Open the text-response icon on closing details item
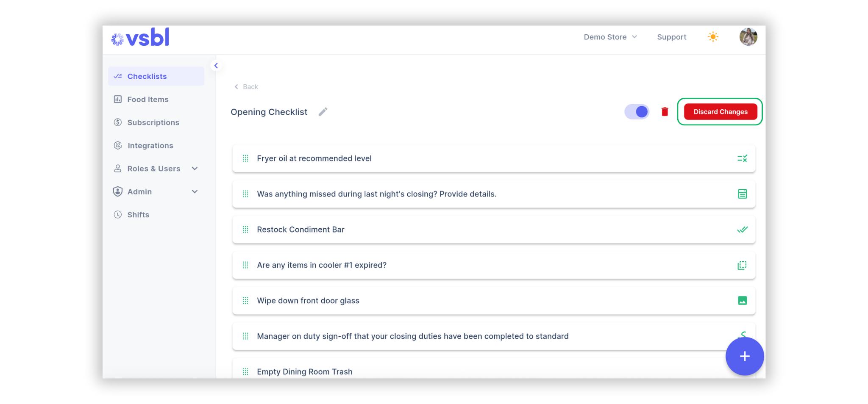The height and width of the screenshot is (404, 868). (742, 194)
